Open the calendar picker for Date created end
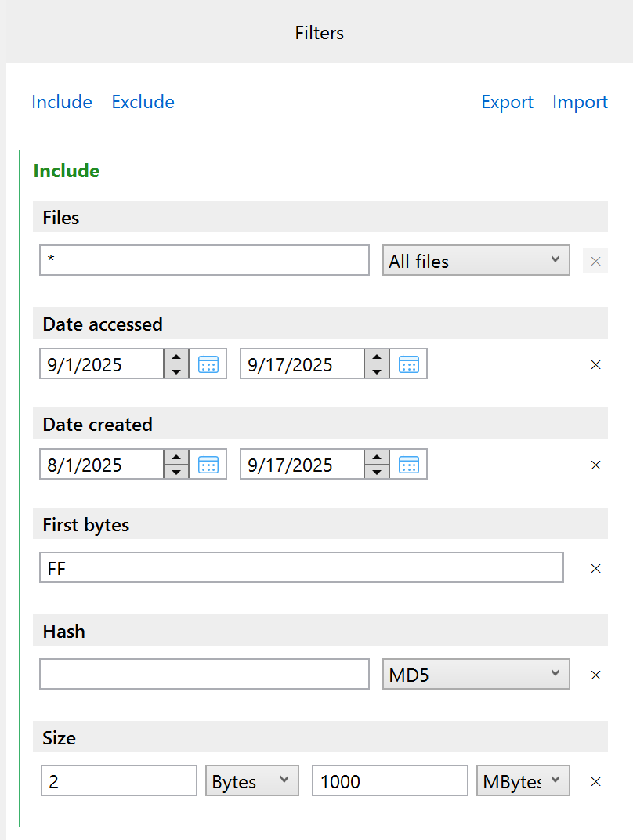Image resolution: width=633 pixels, height=840 pixels. [x=408, y=464]
